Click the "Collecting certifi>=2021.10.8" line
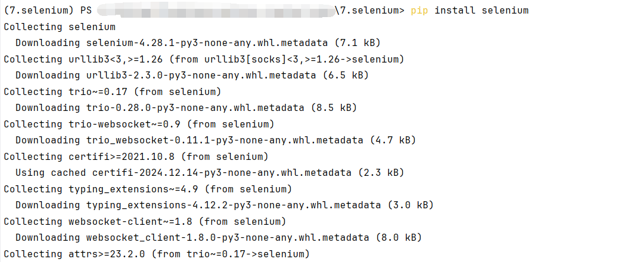The height and width of the screenshot is (262, 644). coord(136,156)
